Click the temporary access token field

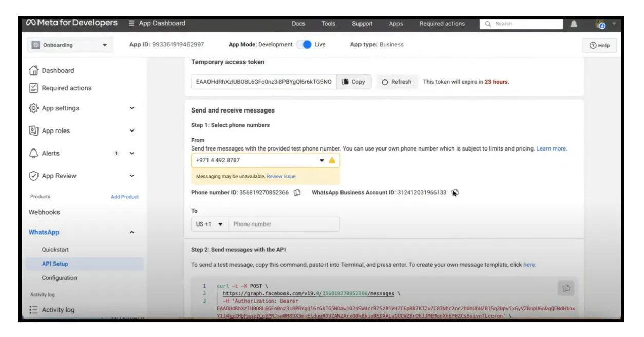(264, 82)
